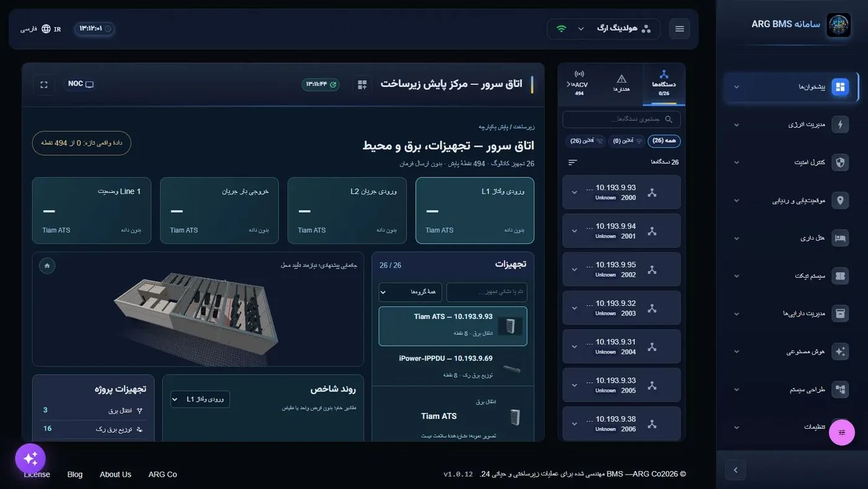Switch to the ACV 494 tab

pyautogui.click(x=579, y=84)
